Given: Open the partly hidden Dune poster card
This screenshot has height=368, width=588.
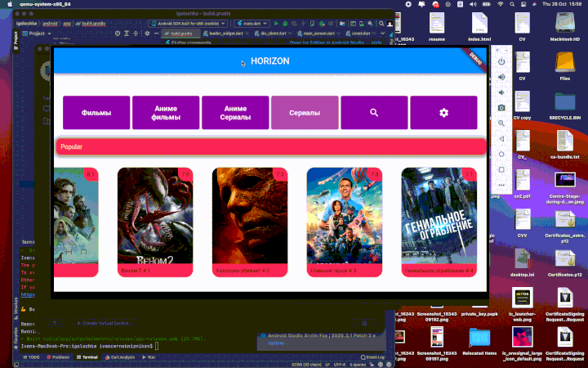Looking at the screenshot, I should pos(76,222).
